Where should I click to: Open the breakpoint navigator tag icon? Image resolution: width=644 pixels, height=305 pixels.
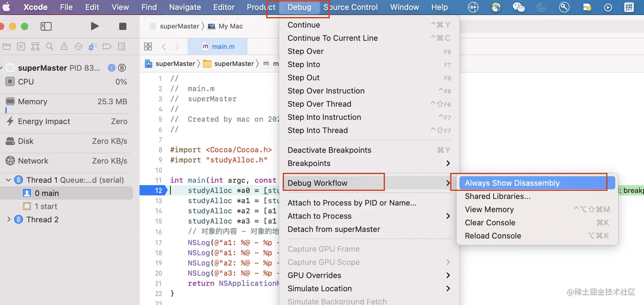coord(107,46)
